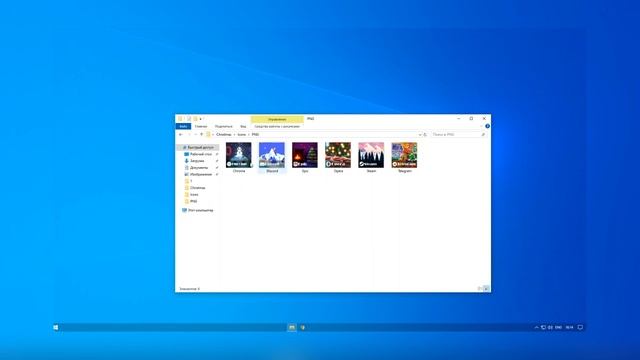
Task: Click Christmas in the address breadcrumb
Action: [224, 134]
